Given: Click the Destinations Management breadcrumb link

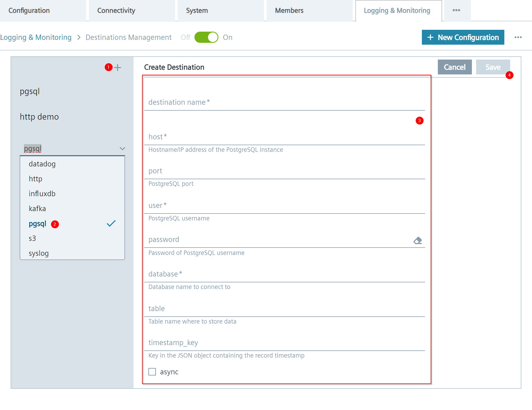Looking at the screenshot, I should (x=128, y=37).
